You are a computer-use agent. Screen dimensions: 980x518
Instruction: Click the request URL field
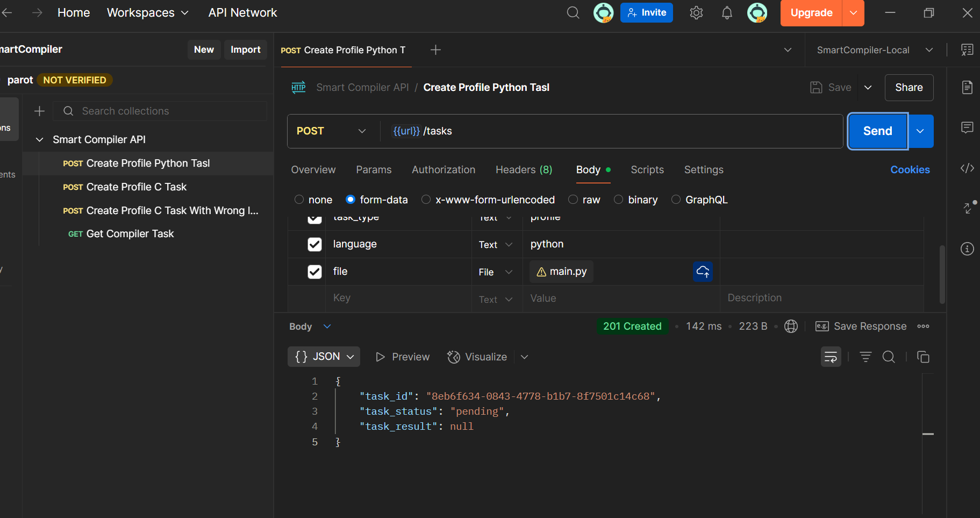tap(611, 131)
